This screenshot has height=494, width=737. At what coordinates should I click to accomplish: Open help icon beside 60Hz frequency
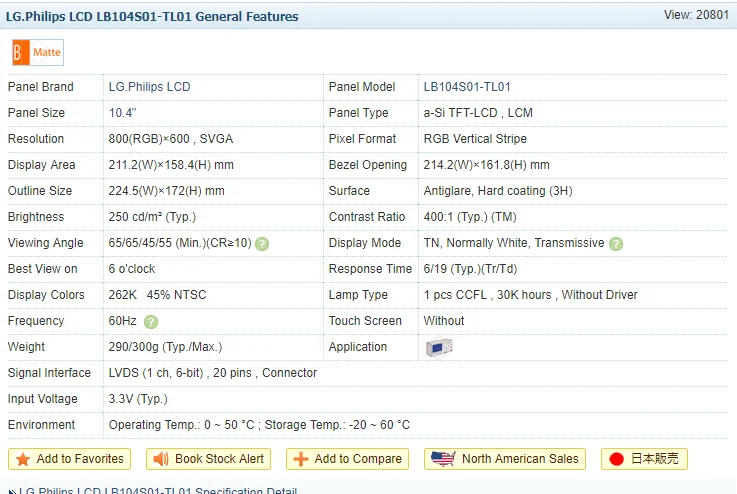tap(151, 322)
